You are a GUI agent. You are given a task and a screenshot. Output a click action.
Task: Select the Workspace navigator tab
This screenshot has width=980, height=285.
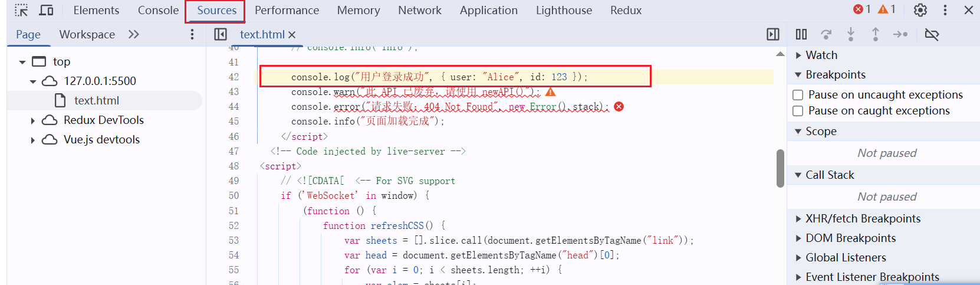pyautogui.click(x=87, y=34)
